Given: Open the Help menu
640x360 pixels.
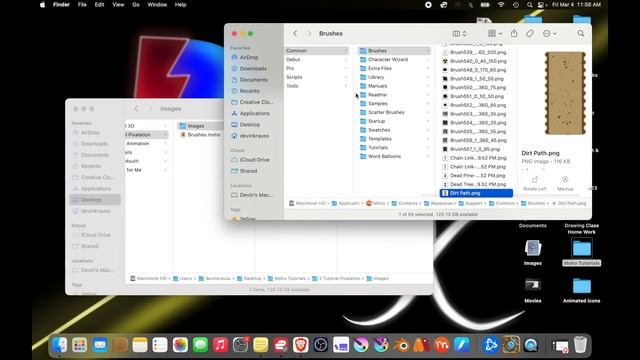Looking at the screenshot, I should click(180, 4).
